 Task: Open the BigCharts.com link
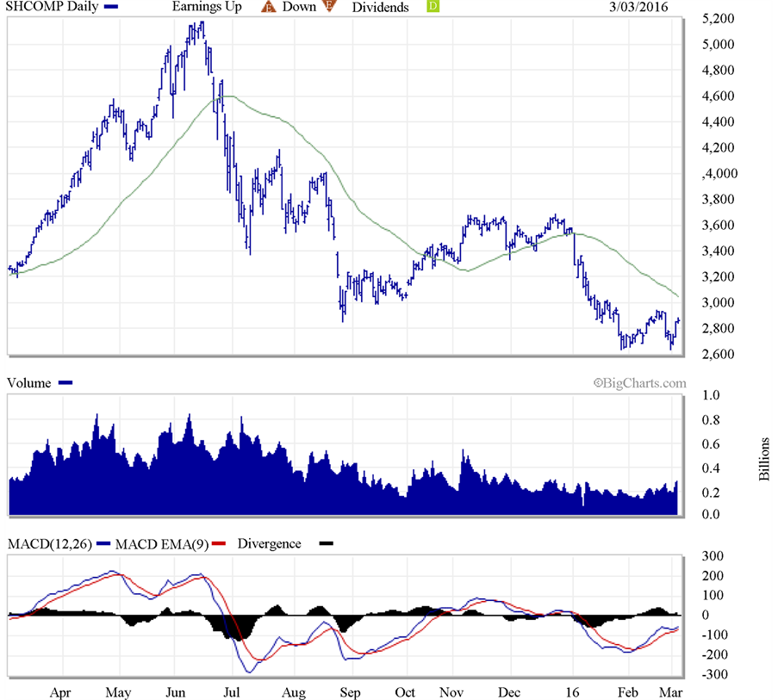[x=639, y=383]
